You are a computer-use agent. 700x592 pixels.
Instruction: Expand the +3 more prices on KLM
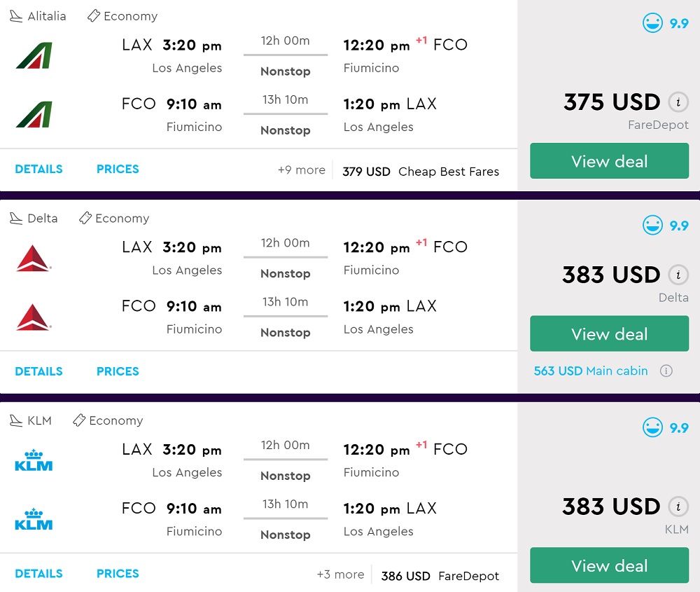coord(340,575)
